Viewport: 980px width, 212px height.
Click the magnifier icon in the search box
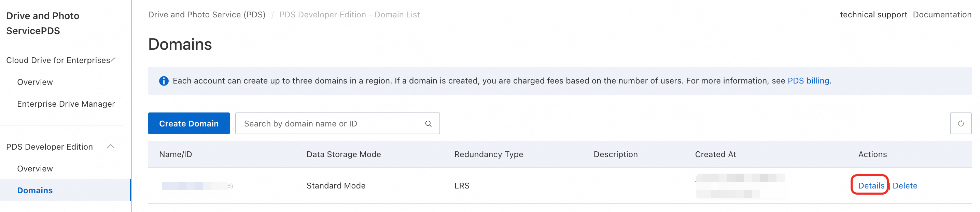[428, 123]
